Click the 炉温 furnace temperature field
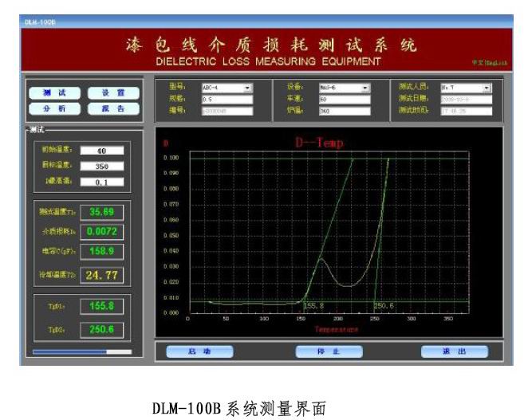The width and height of the screenshot is (528, 420). pyautogui.click(x=344, y=111)
